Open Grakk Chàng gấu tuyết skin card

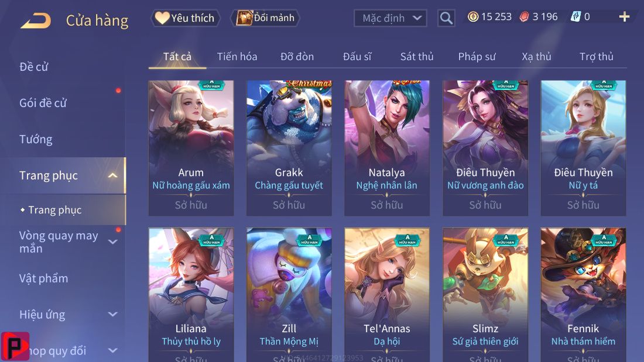click(x=289, y=148)
